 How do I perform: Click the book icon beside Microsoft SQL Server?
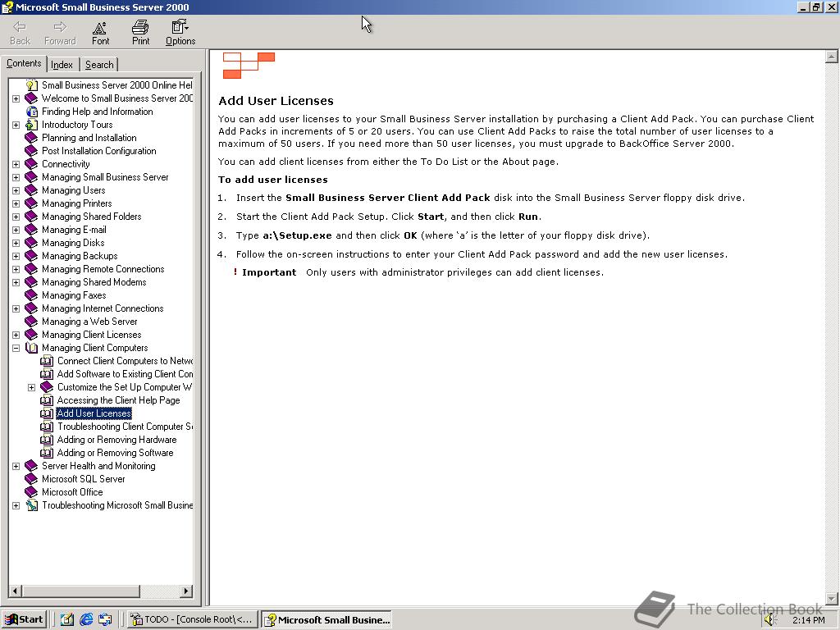[x=32, y=479]
